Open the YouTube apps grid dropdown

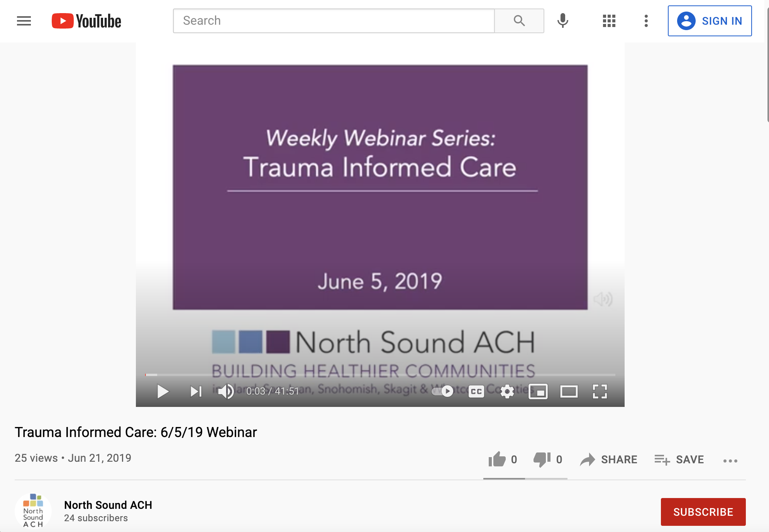(610, 20)
